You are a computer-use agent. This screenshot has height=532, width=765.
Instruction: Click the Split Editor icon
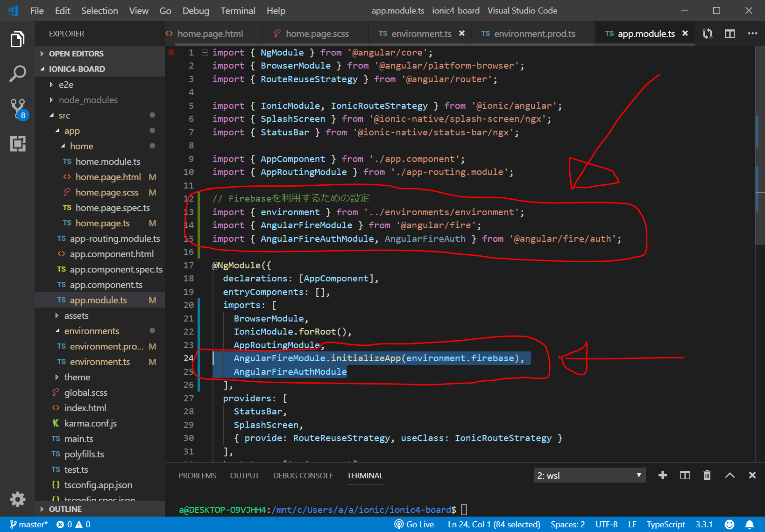[x=730, y=34]
